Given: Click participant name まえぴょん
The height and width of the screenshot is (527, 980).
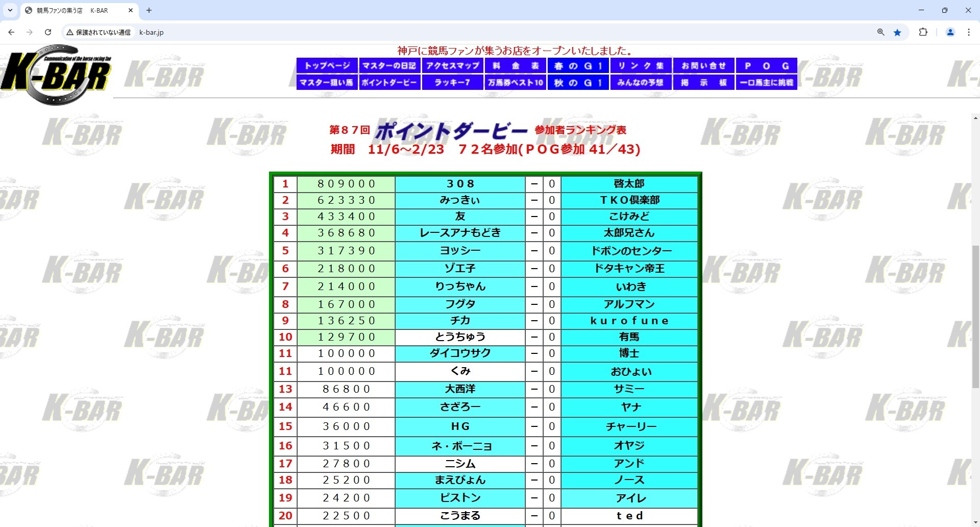Looking at the screenshot, I should click(460, 480).
